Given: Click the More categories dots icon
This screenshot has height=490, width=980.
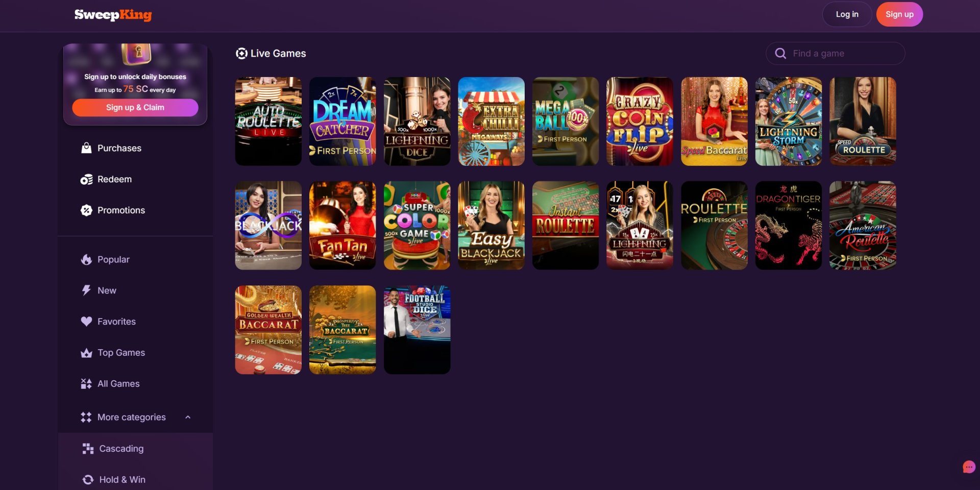Looking at the screenshot, I should [x=86, y=417].
